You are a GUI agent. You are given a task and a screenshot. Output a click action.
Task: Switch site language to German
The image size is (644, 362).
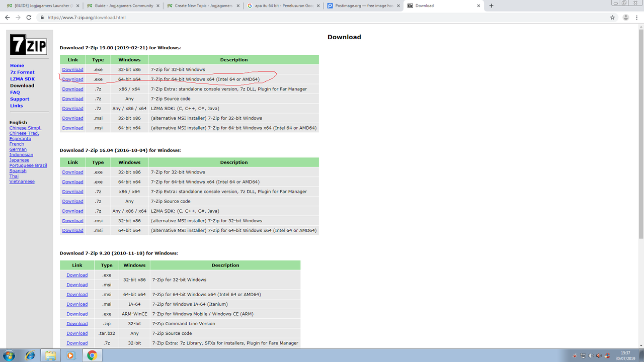tap(18, 149)
